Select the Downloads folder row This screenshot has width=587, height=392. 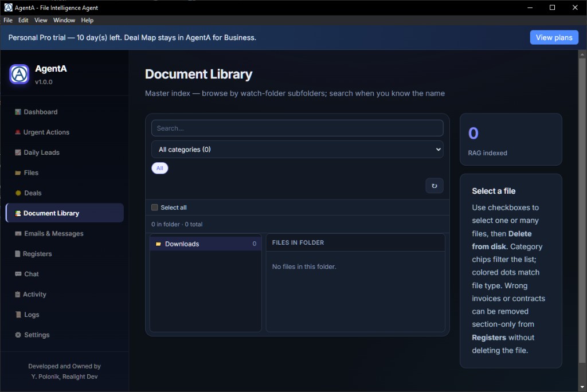click(x=206, y=244)
